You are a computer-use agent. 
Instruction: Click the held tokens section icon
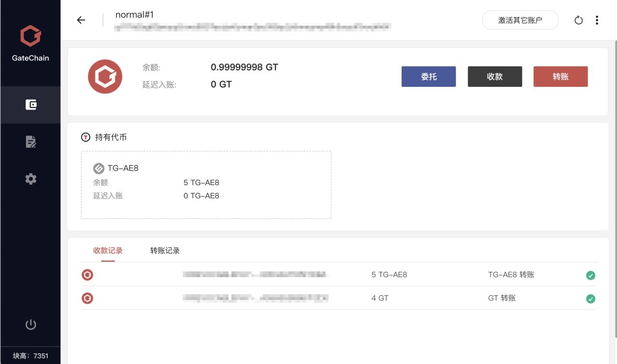(x=85, y=137)
